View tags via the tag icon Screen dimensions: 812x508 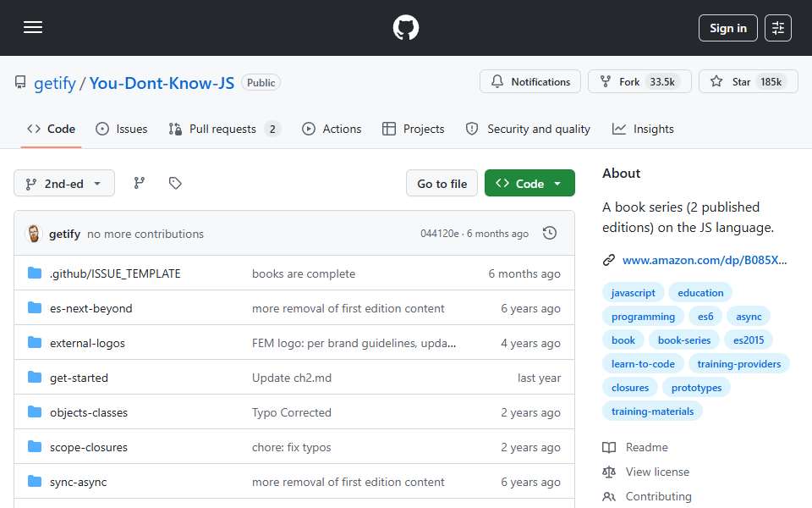click(175, 183)
